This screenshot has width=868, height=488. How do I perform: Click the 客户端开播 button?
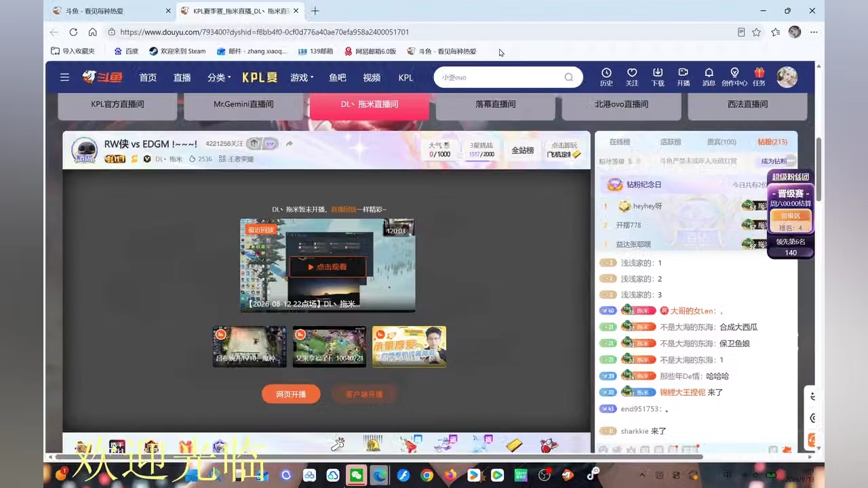364,394
